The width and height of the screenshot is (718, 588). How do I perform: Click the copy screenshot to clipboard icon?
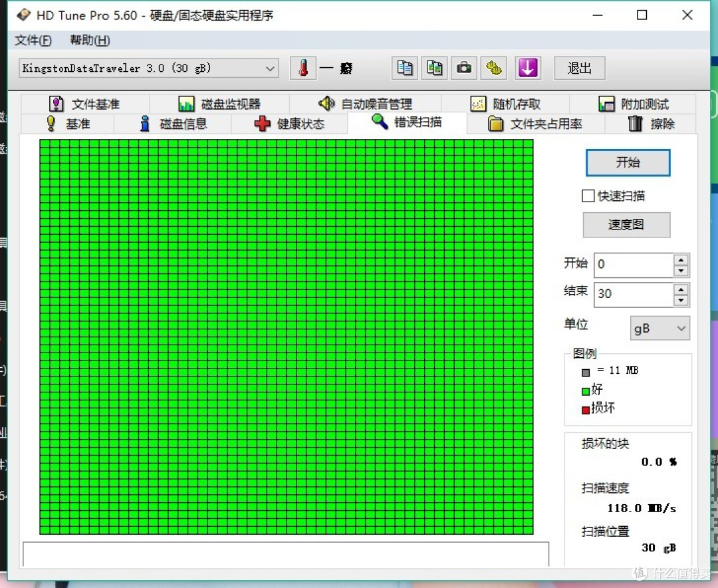[x=434, y=69]
